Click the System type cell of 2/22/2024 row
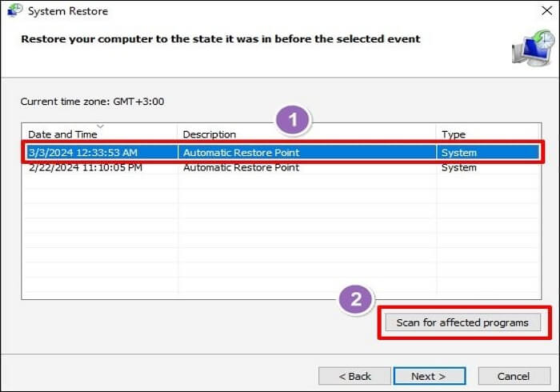 [x=459, y=167]
